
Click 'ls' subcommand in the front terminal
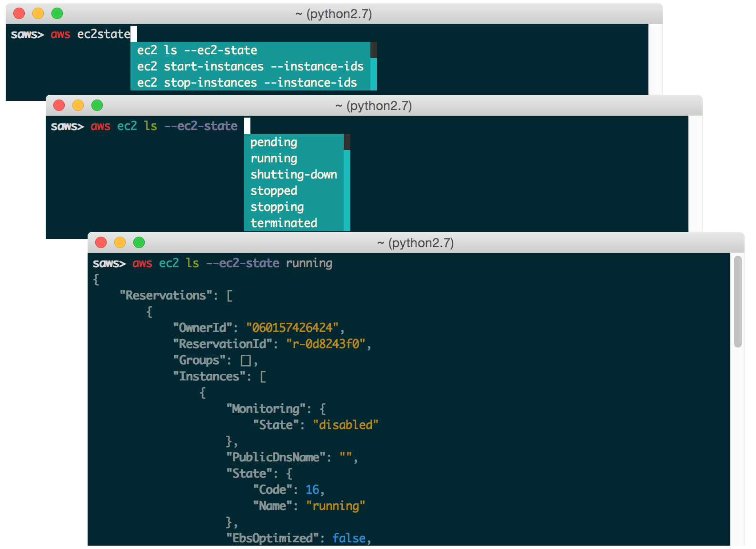pyautogui.click(x=192, y=263)
